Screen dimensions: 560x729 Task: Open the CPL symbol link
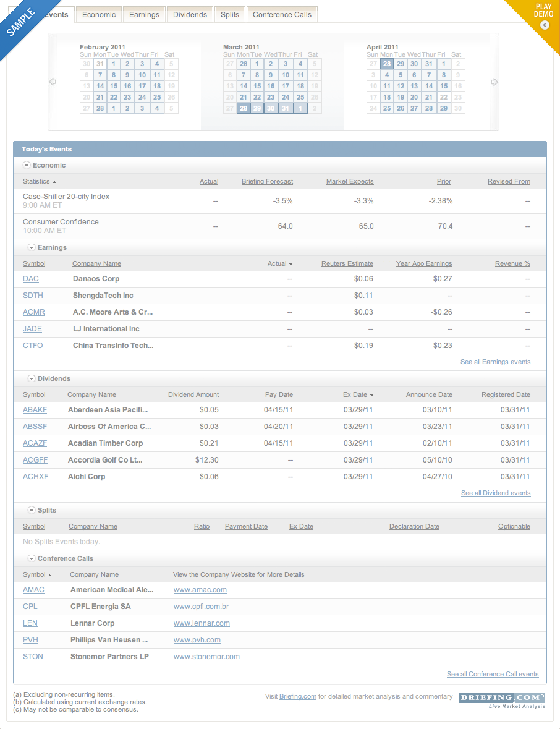[x=30, y=606]
